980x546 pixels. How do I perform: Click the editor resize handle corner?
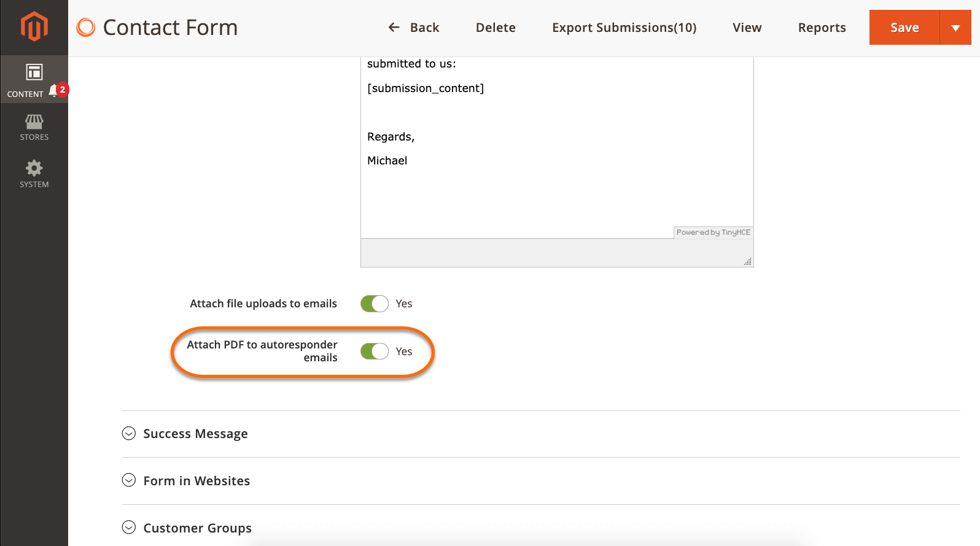pos(747,261)
